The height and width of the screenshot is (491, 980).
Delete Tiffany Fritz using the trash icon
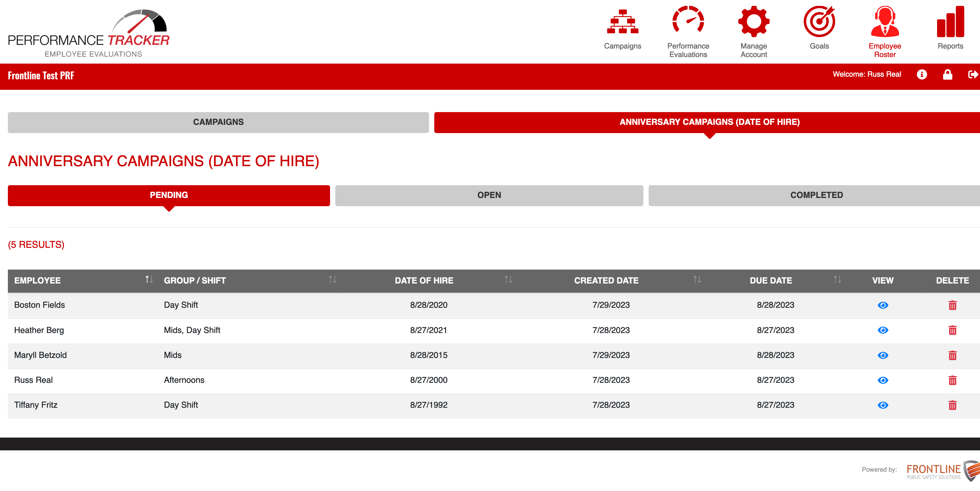[x=952, y=405]
